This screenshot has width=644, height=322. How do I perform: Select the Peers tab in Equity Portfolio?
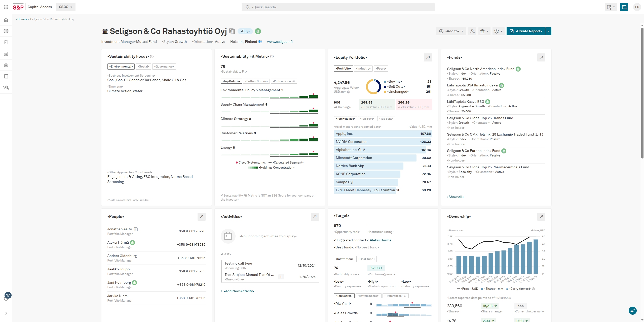coord(381,69)
